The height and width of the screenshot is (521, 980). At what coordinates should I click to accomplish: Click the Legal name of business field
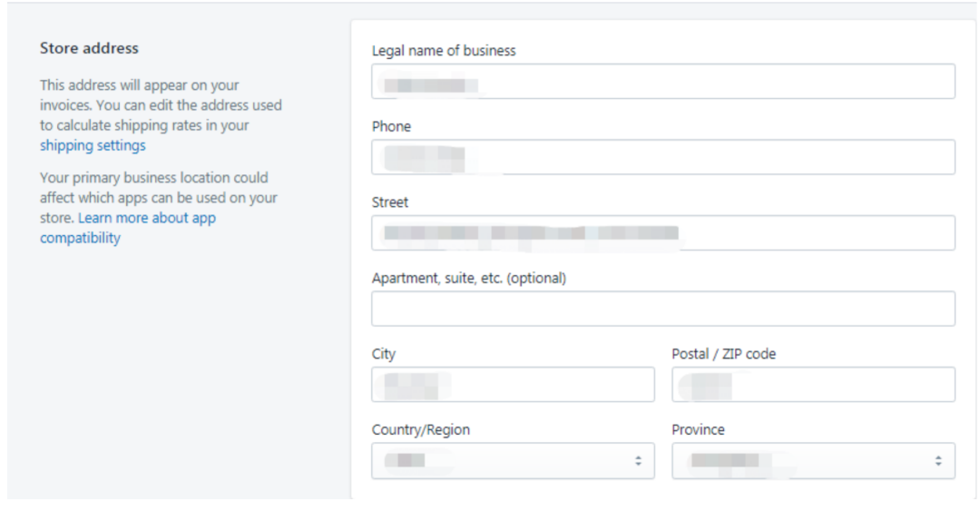coord(662,82)
